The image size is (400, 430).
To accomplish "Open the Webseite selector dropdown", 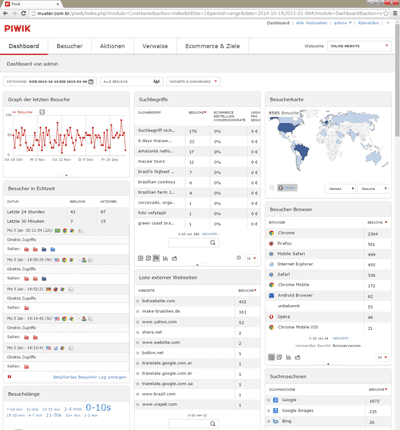I will [x=359, y=46].
